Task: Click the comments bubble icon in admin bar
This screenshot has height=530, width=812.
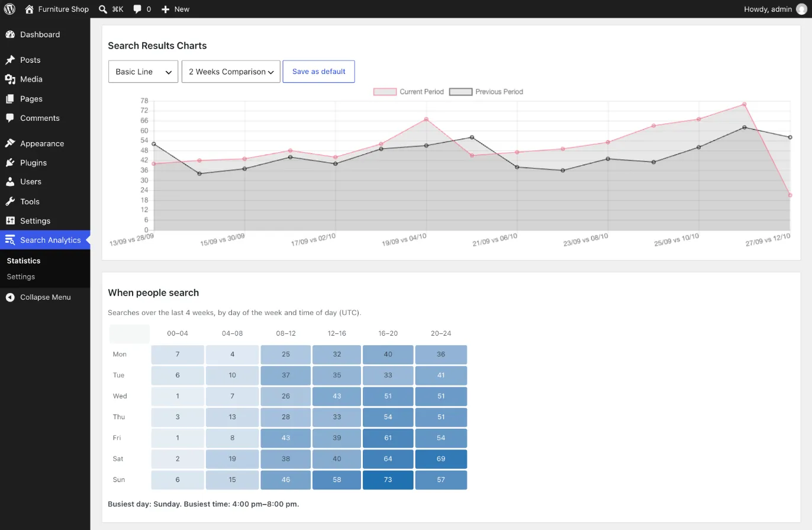Action: [137, 9]
